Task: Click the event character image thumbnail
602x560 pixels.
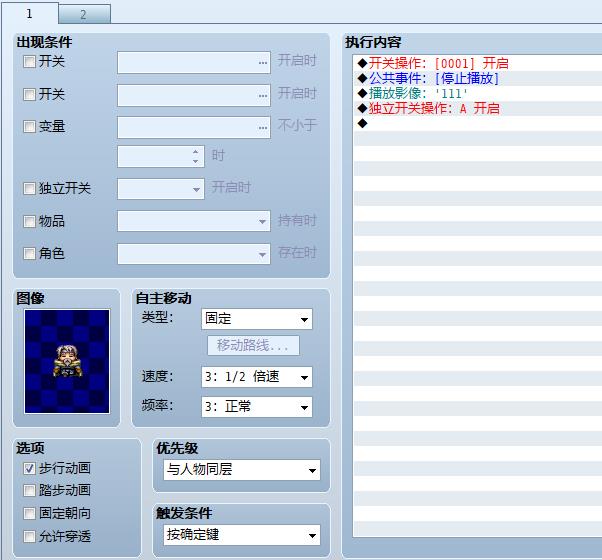Action: point(67,362)
